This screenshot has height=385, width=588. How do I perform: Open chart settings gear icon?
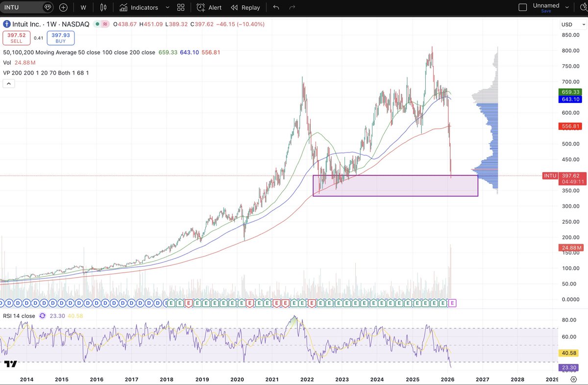(573, 380)
